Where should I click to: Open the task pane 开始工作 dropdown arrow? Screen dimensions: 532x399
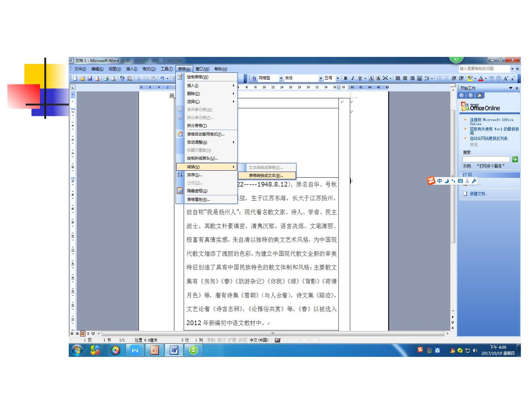(511, 88)
